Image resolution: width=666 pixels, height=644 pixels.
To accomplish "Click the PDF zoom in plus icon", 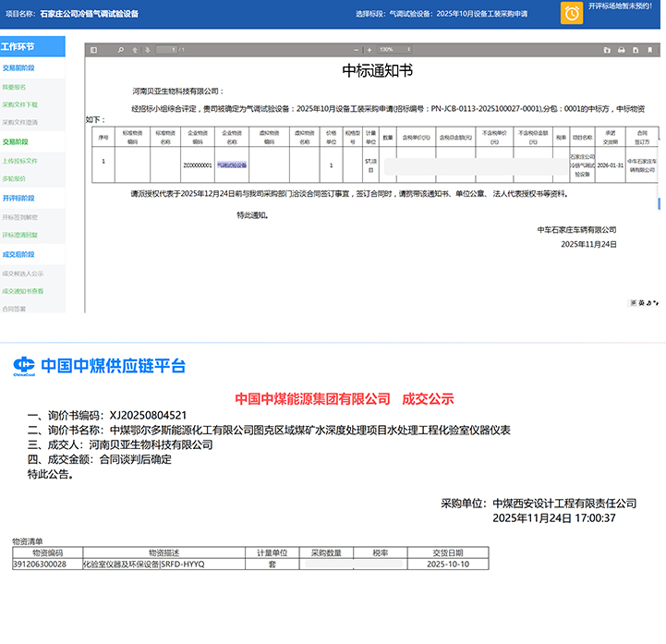I will (369, 50).
